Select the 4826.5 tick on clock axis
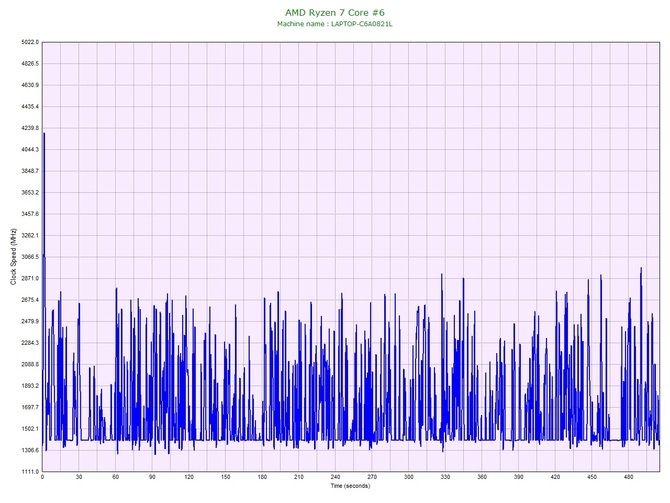This screenshot has height=503, width=670. point(30,63)
